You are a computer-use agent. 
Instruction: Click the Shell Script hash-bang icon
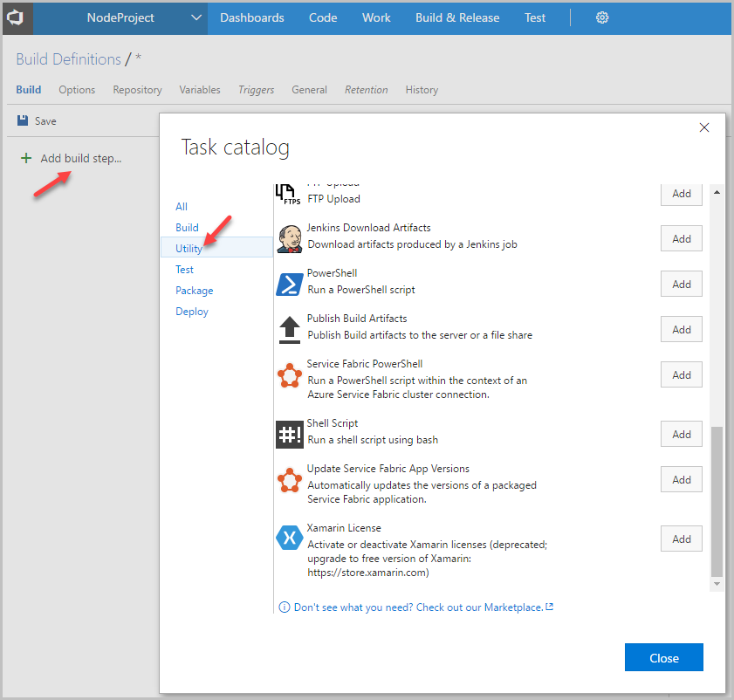click(289, 435)
